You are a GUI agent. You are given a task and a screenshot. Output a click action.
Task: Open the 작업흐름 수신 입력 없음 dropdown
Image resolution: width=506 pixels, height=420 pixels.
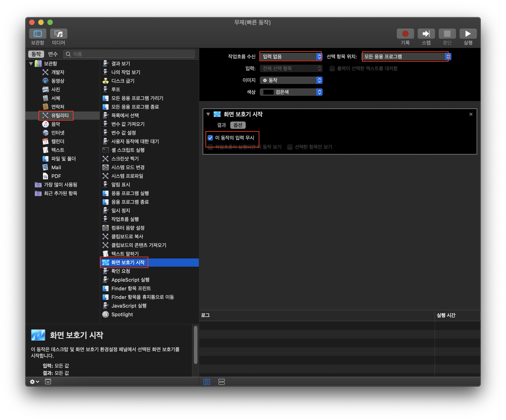point(291,57)
